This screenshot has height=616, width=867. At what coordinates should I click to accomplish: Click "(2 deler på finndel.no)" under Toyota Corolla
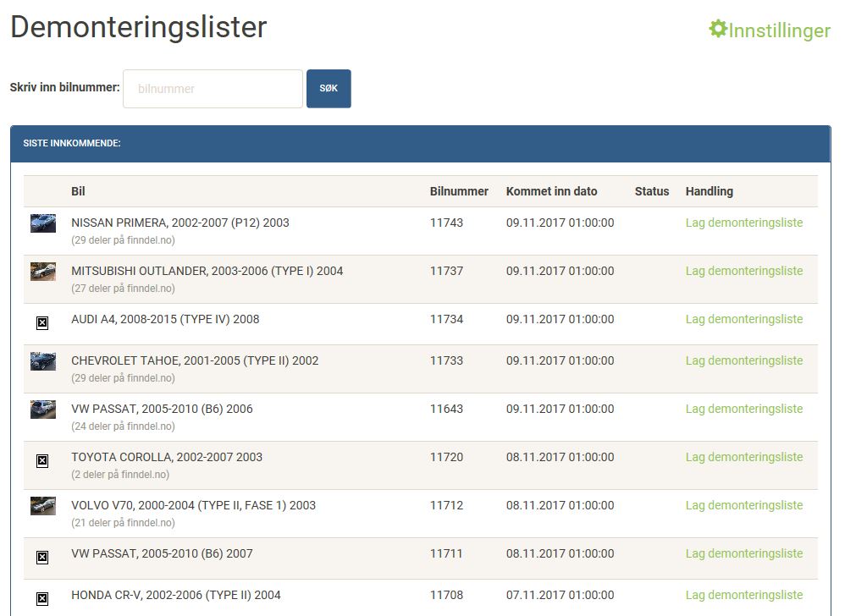(x=120, y=475)
